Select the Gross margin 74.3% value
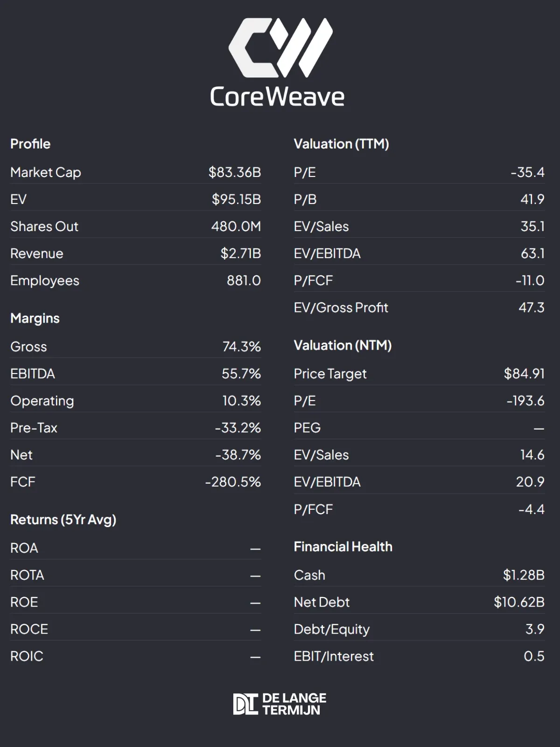The image size is (560, 747). 241,346
